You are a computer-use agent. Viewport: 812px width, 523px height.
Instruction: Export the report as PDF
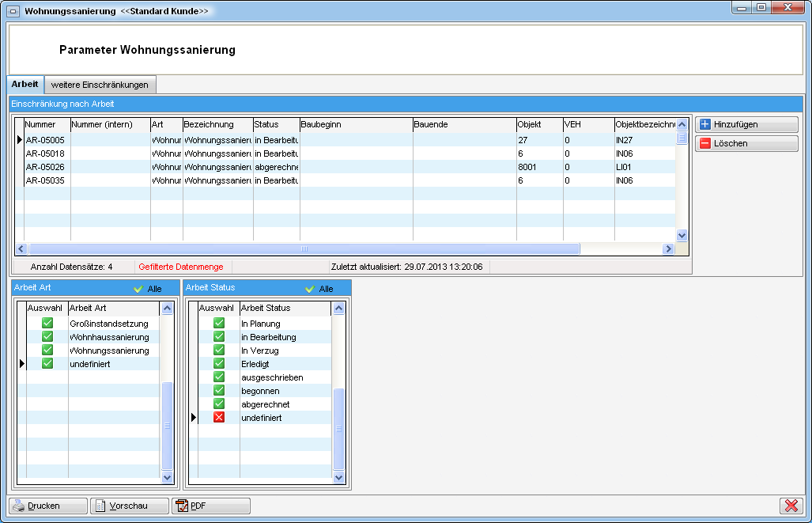click(x=211, y=506)
